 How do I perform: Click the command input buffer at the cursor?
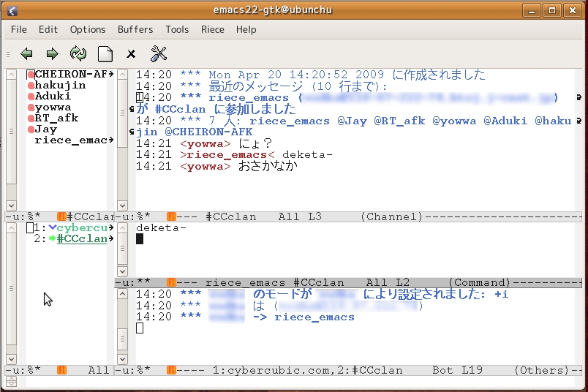[x=140, y=239]
